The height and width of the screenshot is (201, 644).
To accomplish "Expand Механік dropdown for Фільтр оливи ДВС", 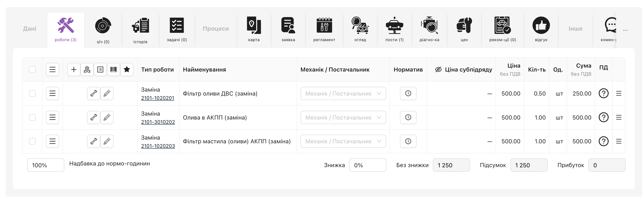I will (343, 93).
